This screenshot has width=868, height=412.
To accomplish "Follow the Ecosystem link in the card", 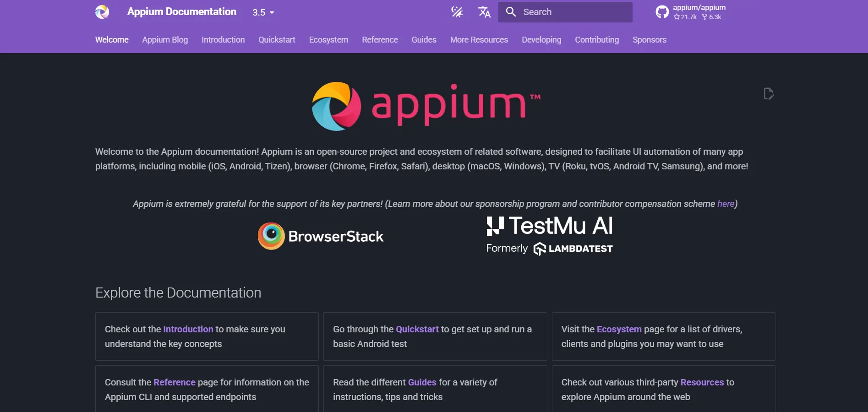I will pos(619,329).
